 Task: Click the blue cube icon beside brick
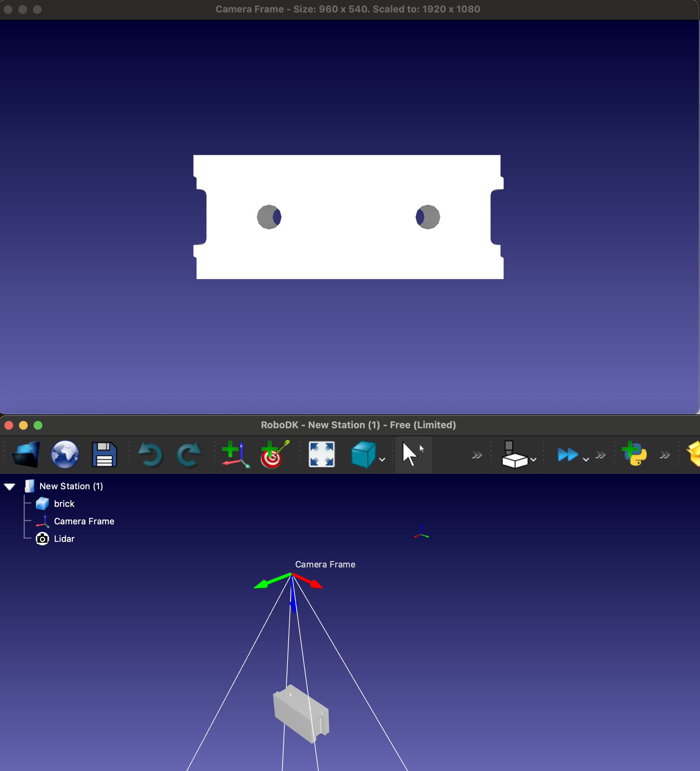pos(42,504)
